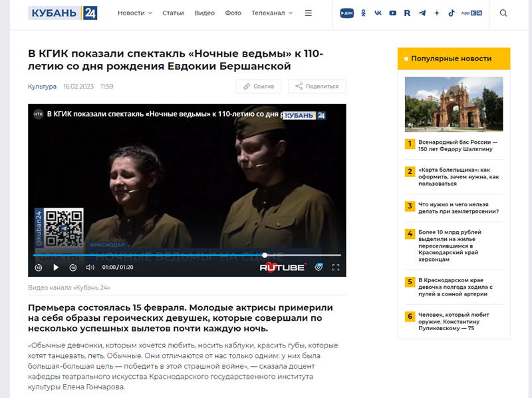This screenshot has width=532, height=398.
Task: Click the RUTUBE logo in the player
Action: pos(283,268)
